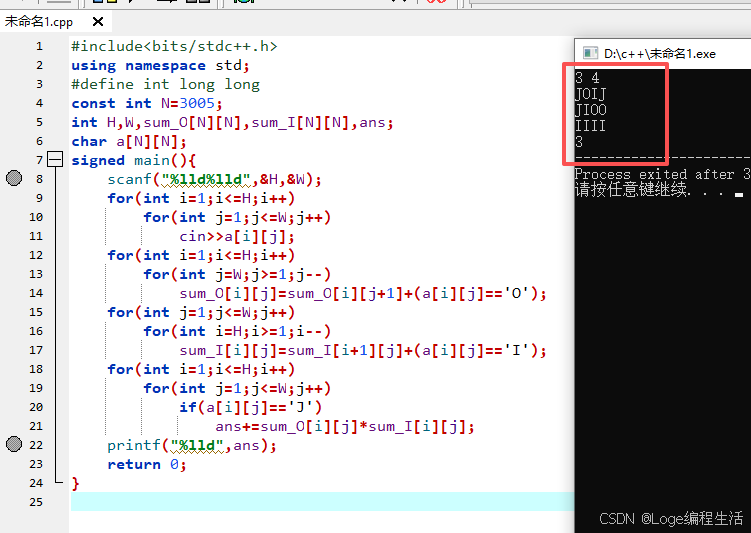Viewport: 751px width, 533px height.
Task: Click the '3 4' input line in console
Action: (x=587, y=78)
